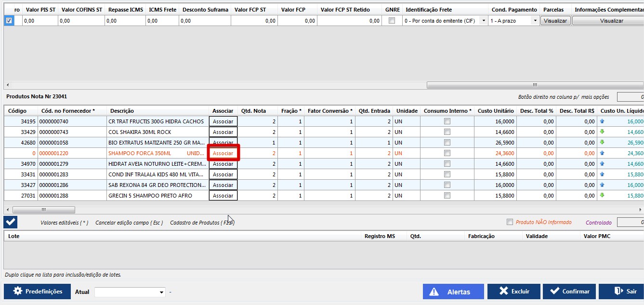Click the products grid horizontal scrollbar thumb
644x305 pixels.
(x=43, y=210)
